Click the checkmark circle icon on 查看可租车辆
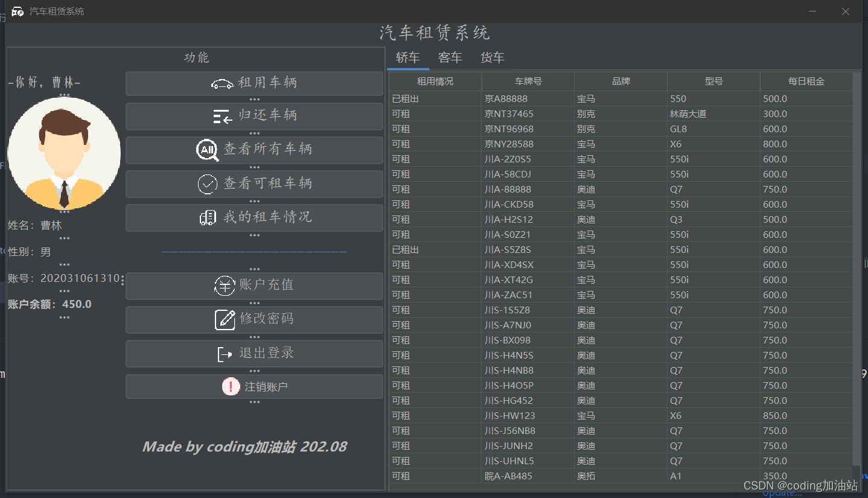The height and width of the screenshot is (498, 868). (208, 184)
